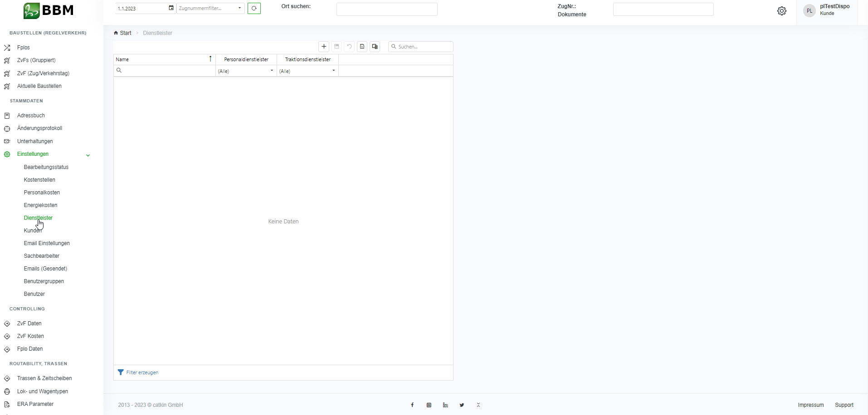
Task: Open the calendar picker for the date field
Action: [x=171, y=8]
